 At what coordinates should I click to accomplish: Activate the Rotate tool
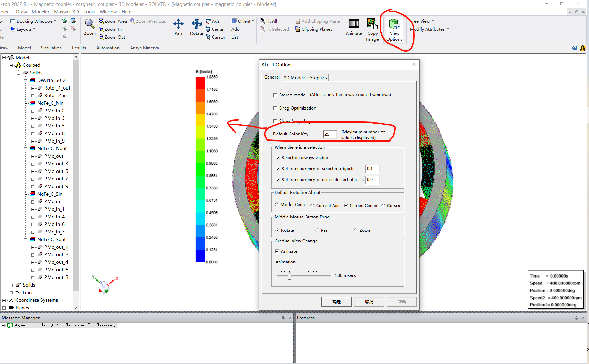(x=197, y=28)
